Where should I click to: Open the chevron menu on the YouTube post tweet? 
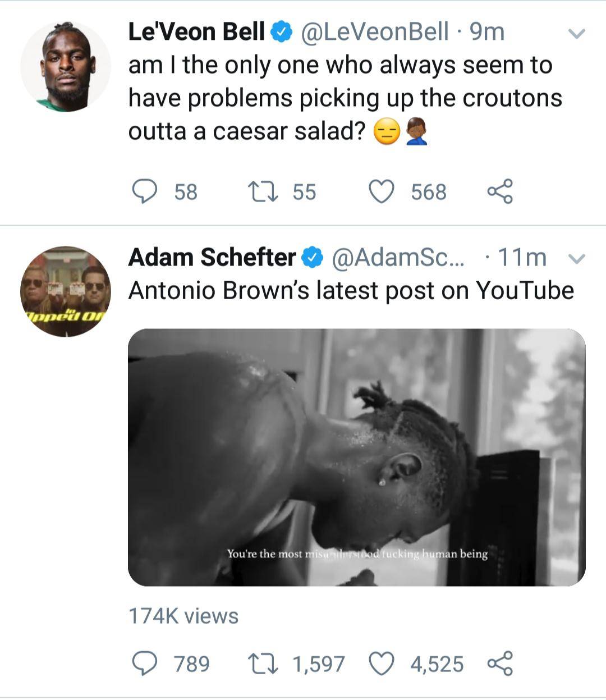pyautogui.click(x=576, y=259)
